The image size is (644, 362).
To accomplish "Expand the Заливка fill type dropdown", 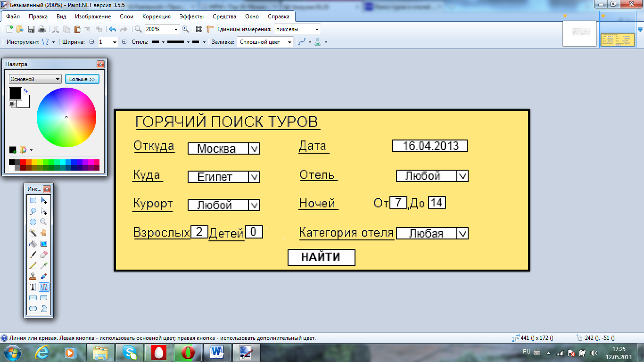I will 289,42.
